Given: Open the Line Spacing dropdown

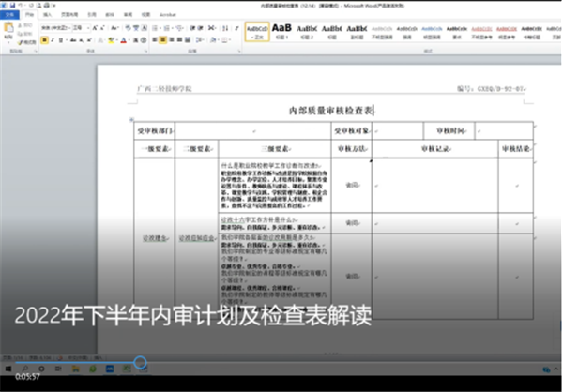Looking at the screenshot, I should pos(200,39).
